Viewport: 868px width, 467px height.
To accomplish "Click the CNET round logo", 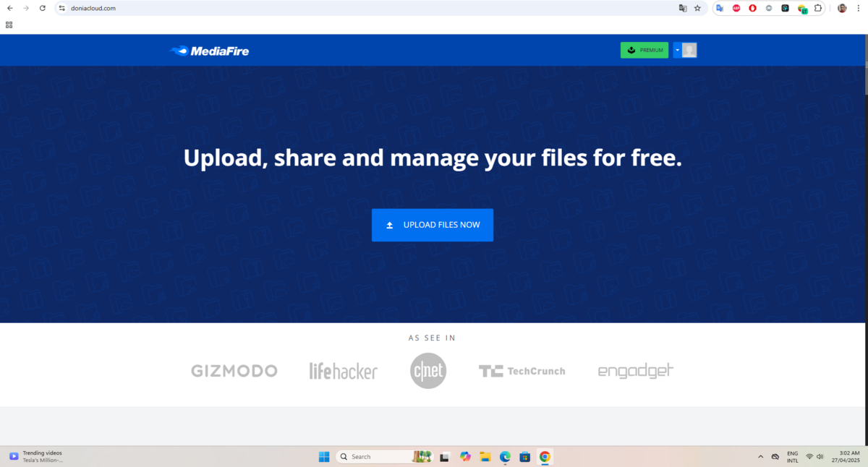I will coord(428,371).
